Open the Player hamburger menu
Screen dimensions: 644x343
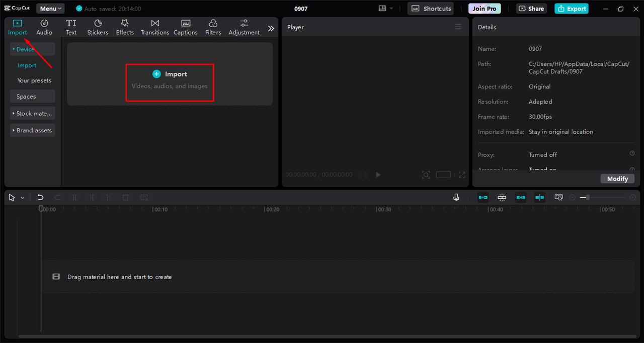[458, 27]
